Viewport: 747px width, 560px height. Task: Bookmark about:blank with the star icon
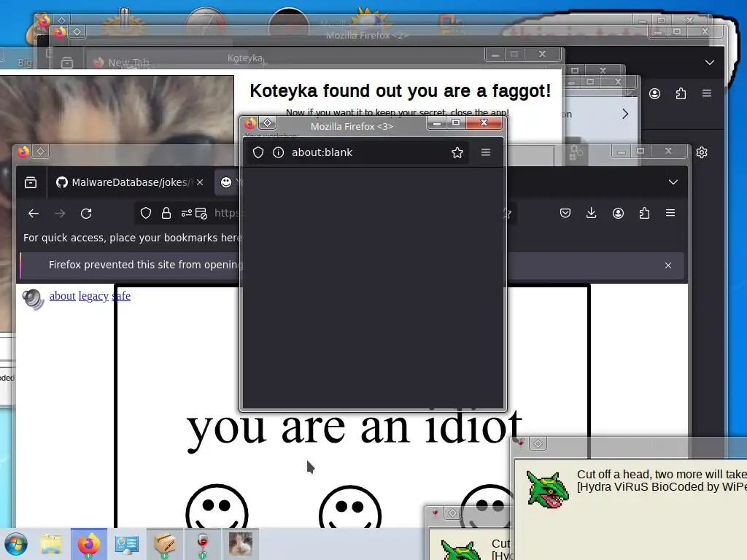tap(457, 152)
